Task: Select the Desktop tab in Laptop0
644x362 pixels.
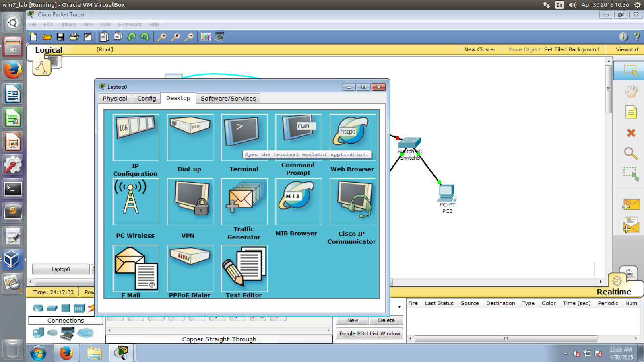Action: (178, 98)
